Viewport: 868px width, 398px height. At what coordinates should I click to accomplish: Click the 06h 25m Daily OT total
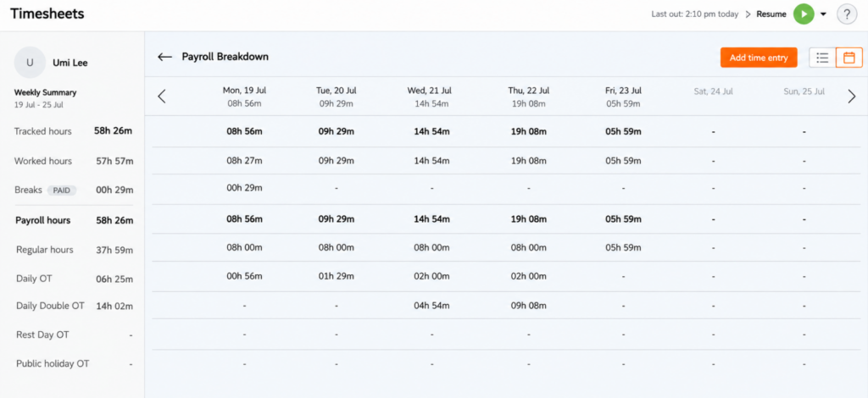(x=114, y=279)
